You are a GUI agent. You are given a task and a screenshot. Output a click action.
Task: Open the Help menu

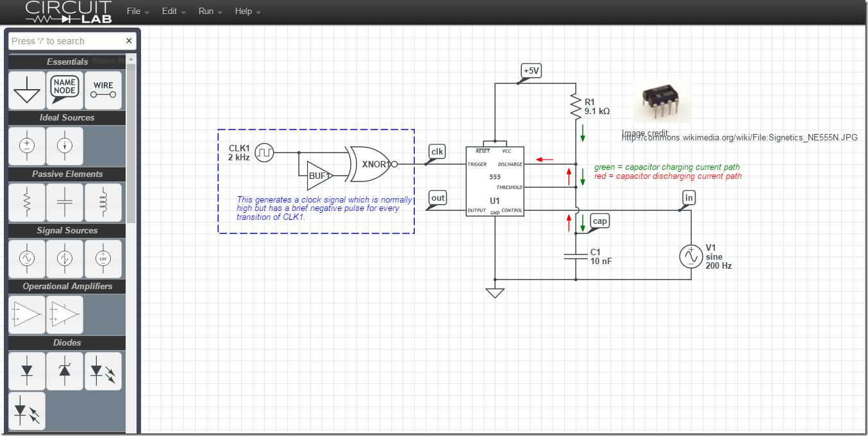click(247, 12)
